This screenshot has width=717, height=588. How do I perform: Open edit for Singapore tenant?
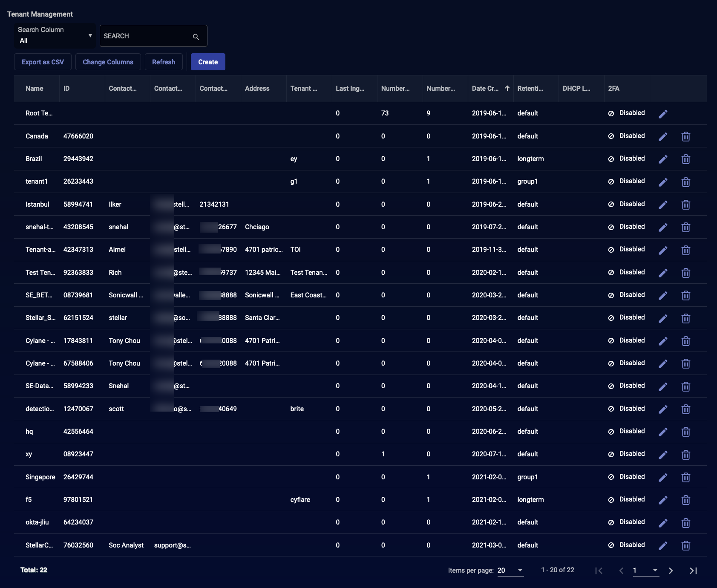(663, 477)
